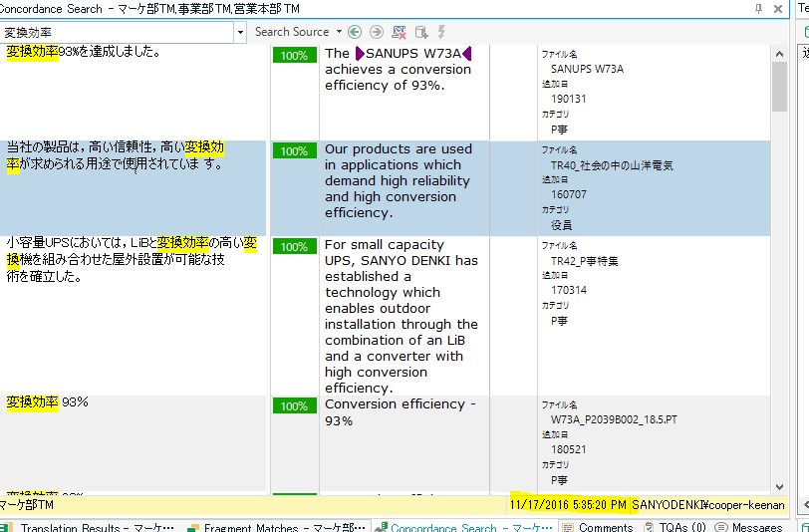Viewport: 809px width, 532px height.
Task: Click into the search field containing 変換効率
Action: [x=118, y=33]
